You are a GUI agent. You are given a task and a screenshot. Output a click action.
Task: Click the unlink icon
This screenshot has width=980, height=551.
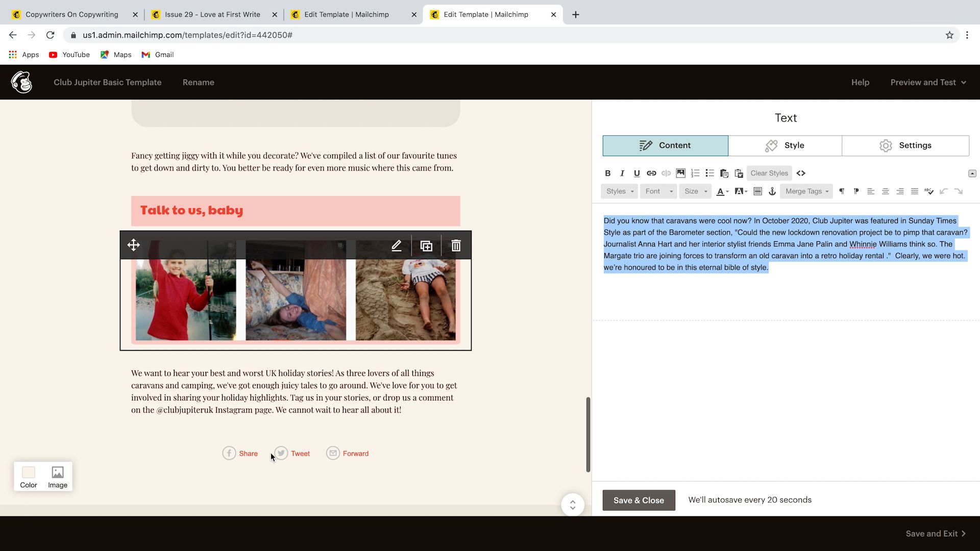[x=666, y=173]
